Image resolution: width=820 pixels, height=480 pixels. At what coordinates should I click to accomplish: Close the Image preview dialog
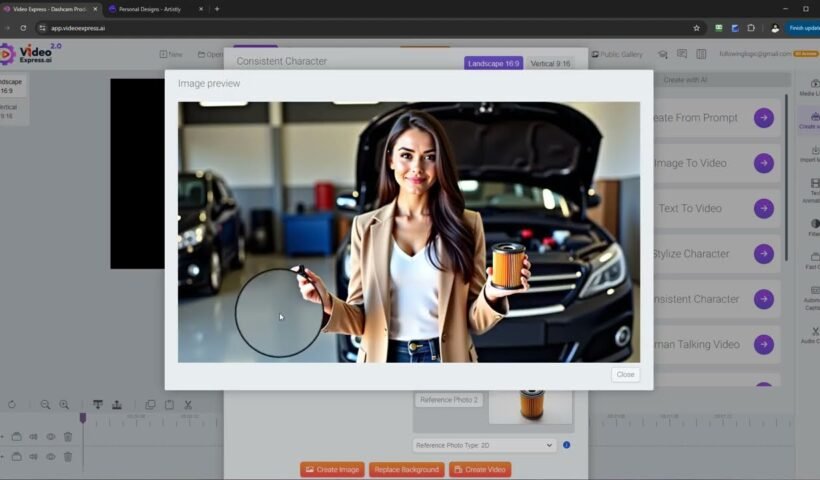625,374
